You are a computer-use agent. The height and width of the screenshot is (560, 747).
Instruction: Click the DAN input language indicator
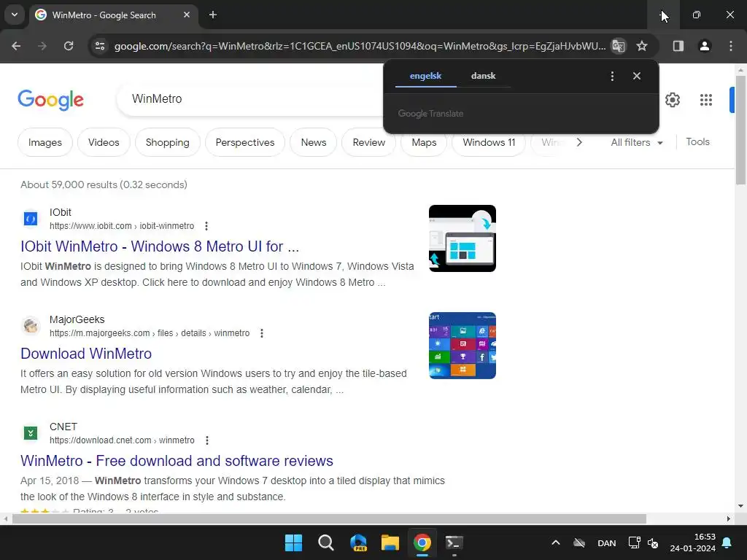pyautogui.click(x=606, y=542)
